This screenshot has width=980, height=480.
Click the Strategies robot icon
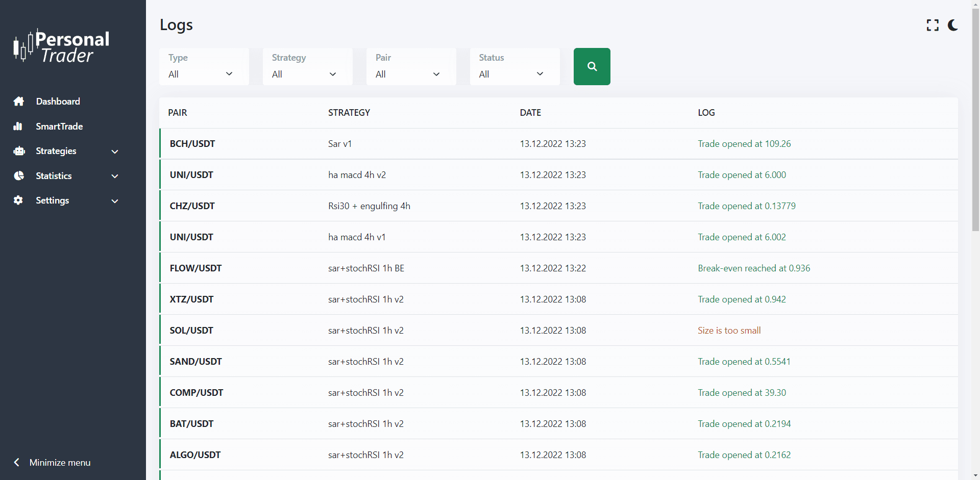(x=19, y=151)
